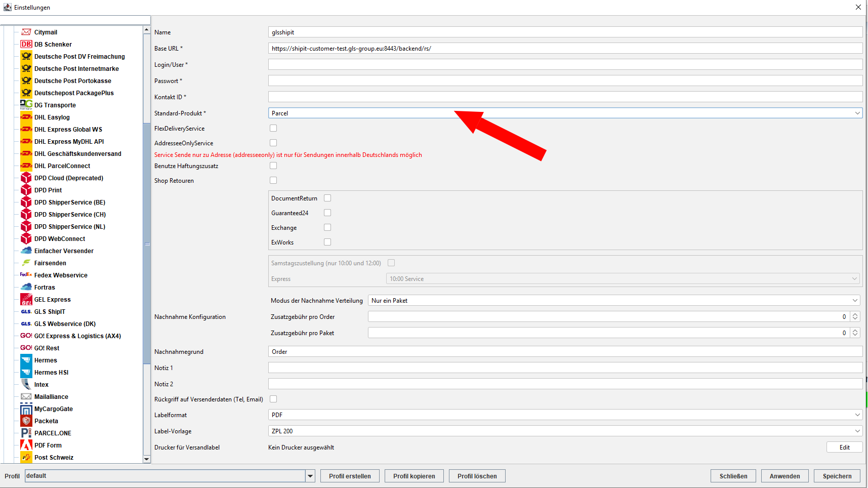Click the GLS ShipIT logo icon
Image resolution: width=868 pixels, height=488 pixels.
[26, 311]
